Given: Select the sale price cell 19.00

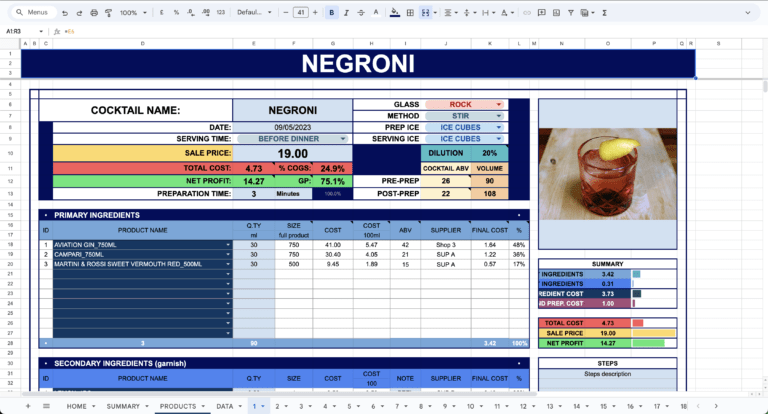Looking at the screenshot, I should (292, 153).
